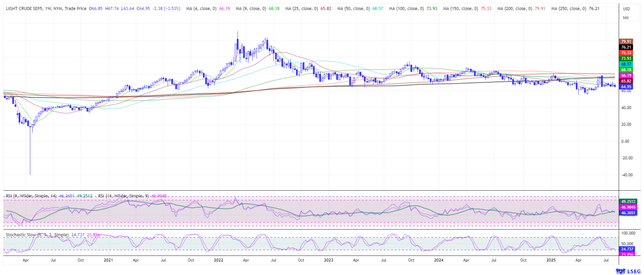
Task: Select the MA (250, close, 0) legend
Action: [569, 8]
